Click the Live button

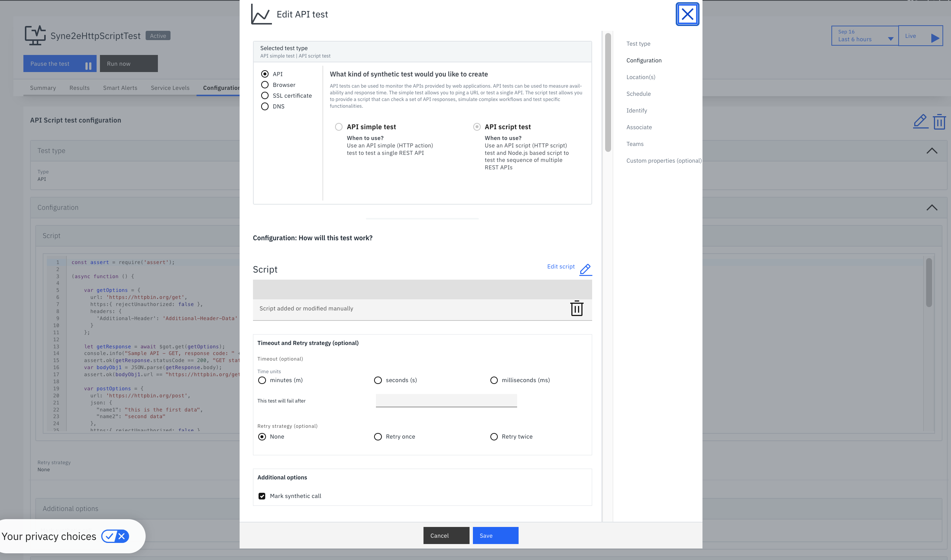pyautogui.click(x=921, y=36)
